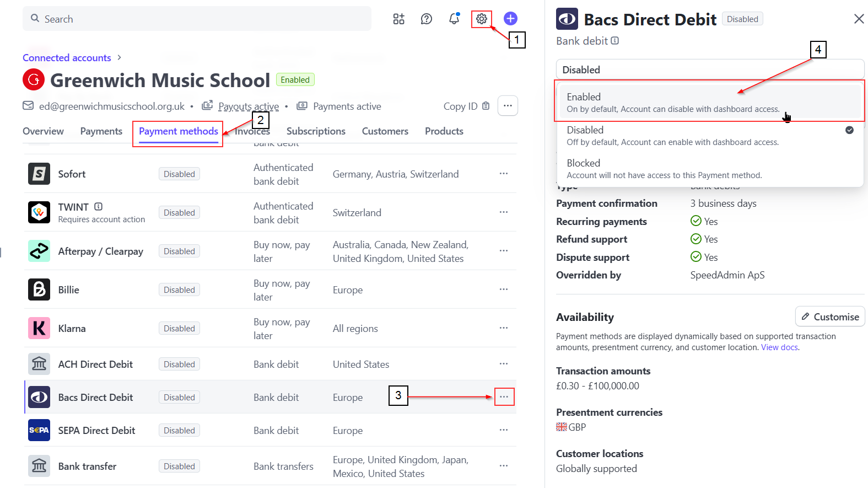Switch to the Subscriptions tab
The image size is (868, 488).
(x=316, y=131)
